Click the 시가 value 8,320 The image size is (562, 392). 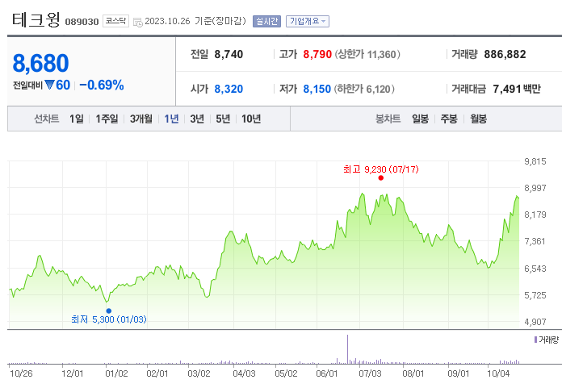[229, 89]
